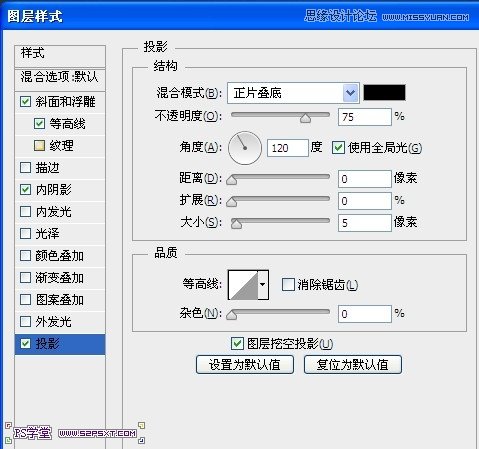Click the 复位为默认值 button
Image resolution: width=479 pixels, height=449 pixels.
(353, 365)
